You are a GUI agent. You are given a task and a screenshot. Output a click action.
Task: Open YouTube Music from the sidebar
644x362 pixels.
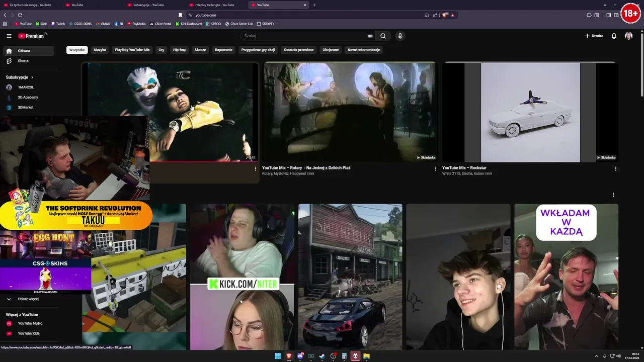coord(29,323)
